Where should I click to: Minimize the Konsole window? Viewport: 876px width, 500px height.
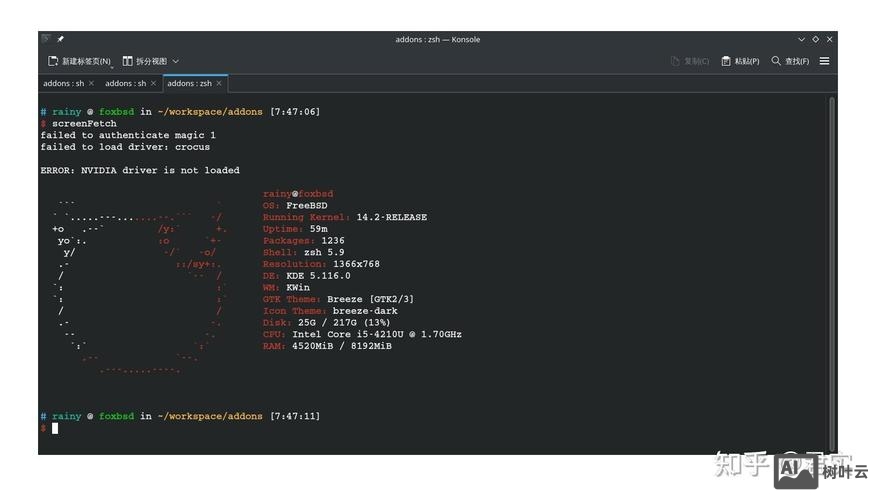802,39
